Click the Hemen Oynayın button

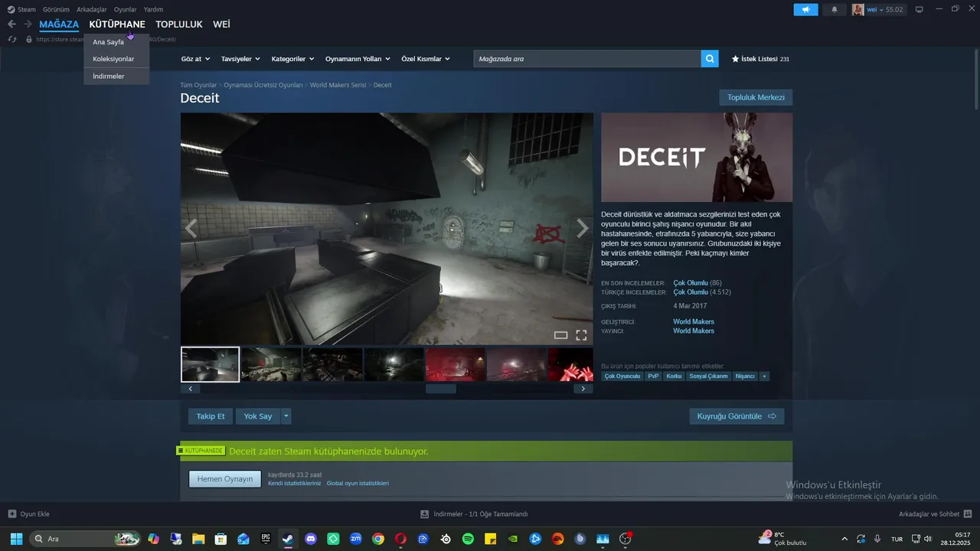pos(225,479)
